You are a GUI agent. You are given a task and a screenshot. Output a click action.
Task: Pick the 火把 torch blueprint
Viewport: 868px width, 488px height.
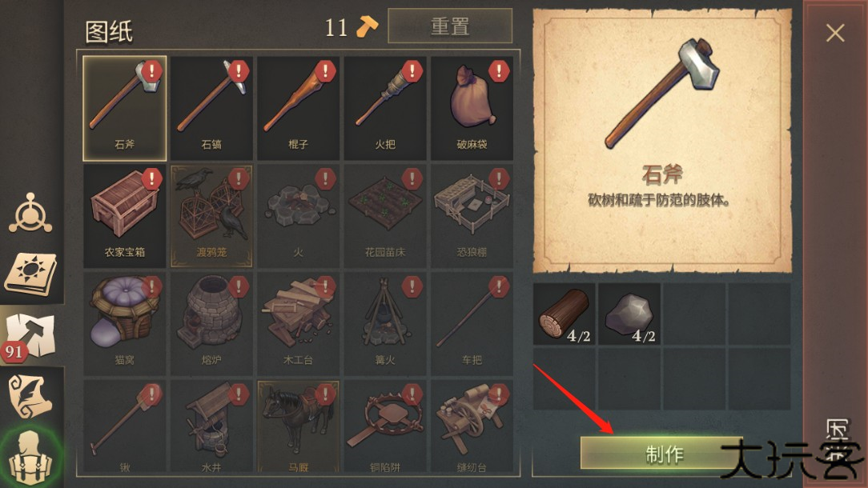(x=384, y=108)
